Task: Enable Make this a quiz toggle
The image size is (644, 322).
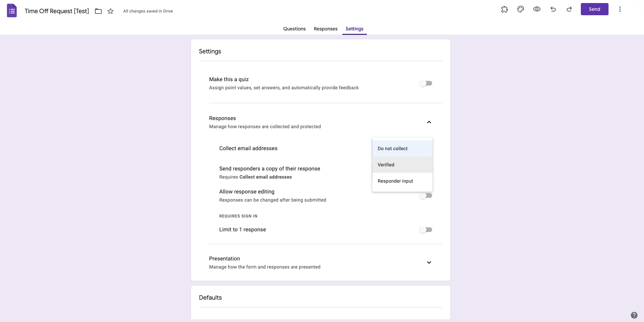Action: [x=426, y=83]
